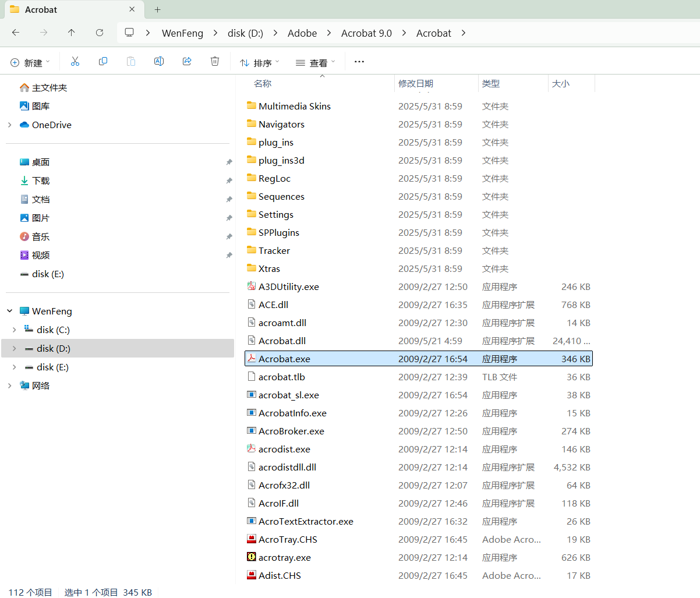Click the forward navigation arrow
Screen dimensions: 700x598
[44, 33]
